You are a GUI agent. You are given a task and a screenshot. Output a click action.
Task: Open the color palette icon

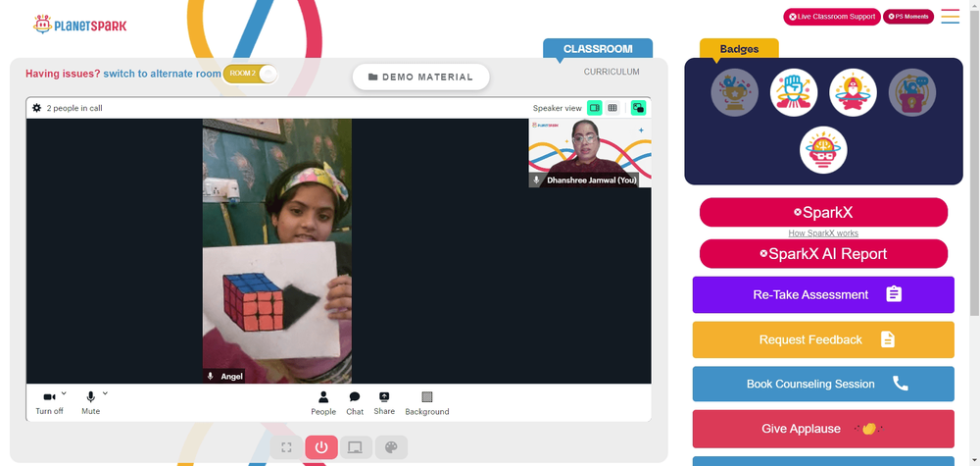(x=391, y=447)
